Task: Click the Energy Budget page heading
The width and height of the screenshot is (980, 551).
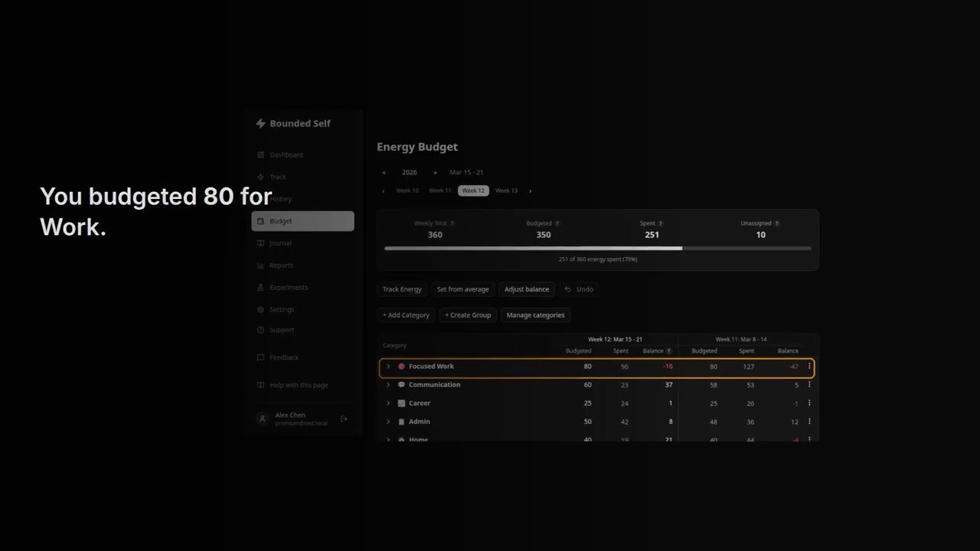Action: pyautogui.click(x=417, y=147)
